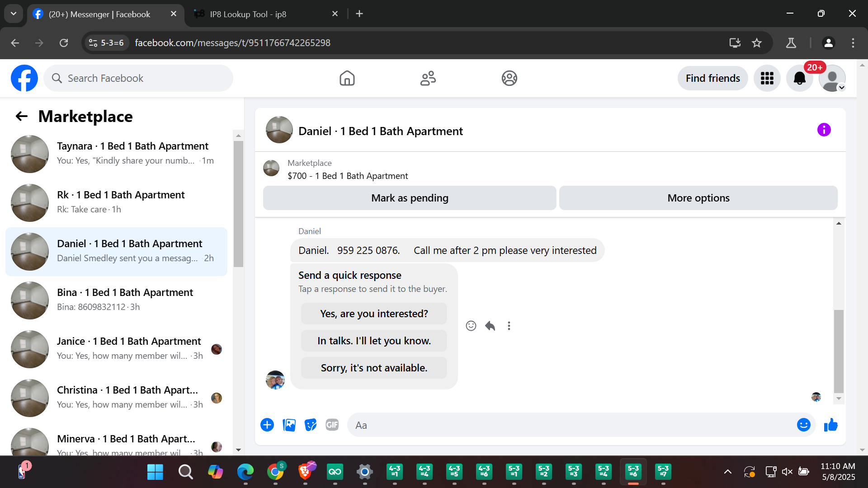
Task: Open more actions plus button
Action: click(267, 425)
